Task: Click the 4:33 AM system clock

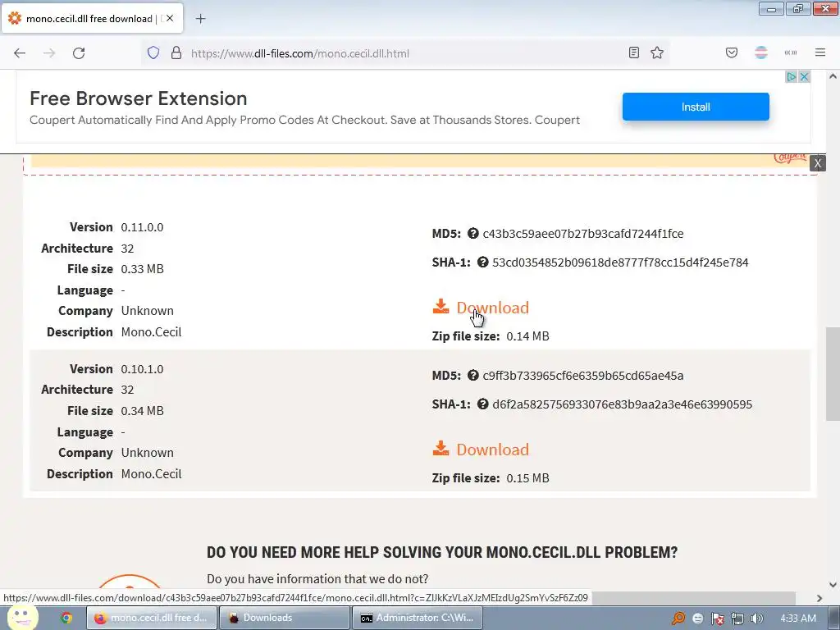Action: pos(797,619)
